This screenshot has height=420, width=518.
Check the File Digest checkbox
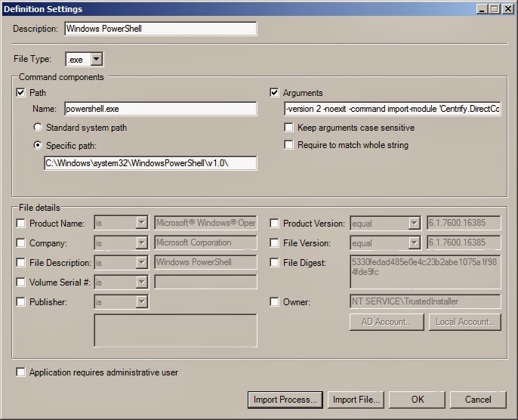274,263
